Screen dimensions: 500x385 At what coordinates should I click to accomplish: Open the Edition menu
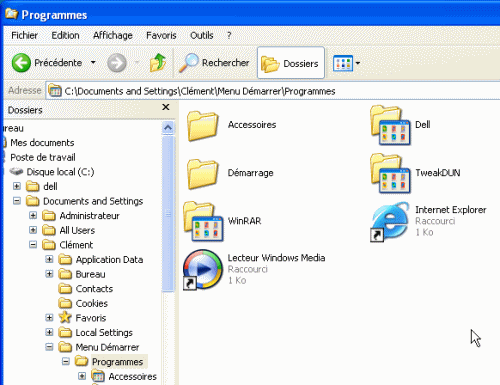pyautogui.click(x=65, y=35)
